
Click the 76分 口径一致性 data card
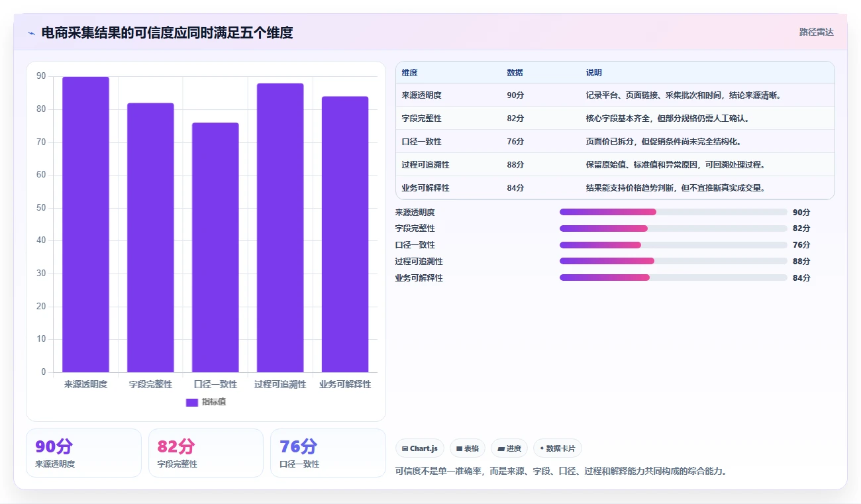click(328, 453)
